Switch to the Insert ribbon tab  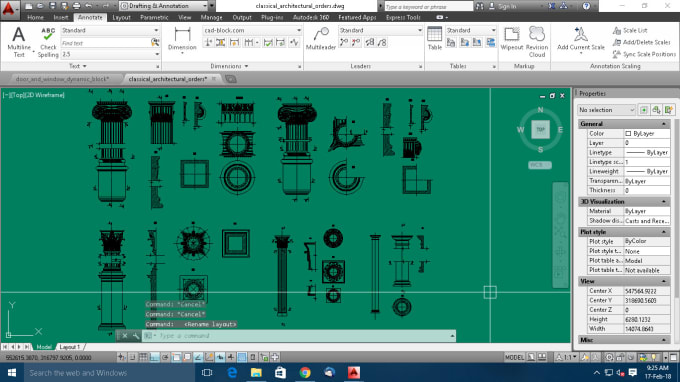pyautogui.click(x=61, y=17)
